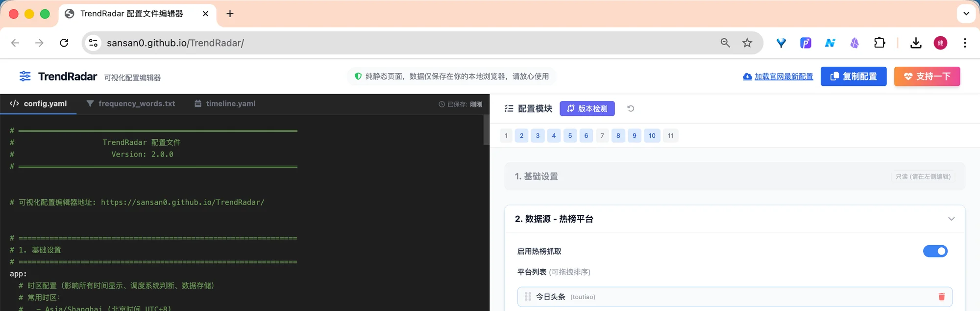The height and width of the screenshot is (311, 980).
Task: Switch to frequency_words.txt tab
Action: coord(131,104)
